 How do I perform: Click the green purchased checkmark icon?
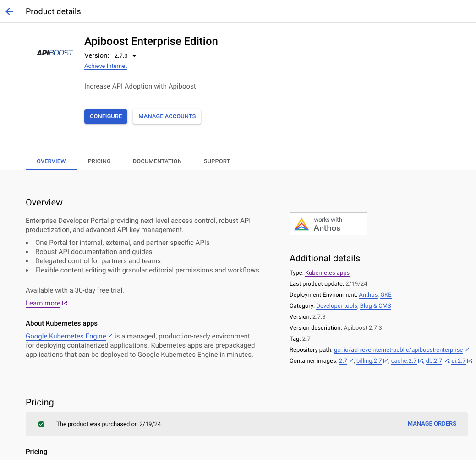[x=41, y=424]
